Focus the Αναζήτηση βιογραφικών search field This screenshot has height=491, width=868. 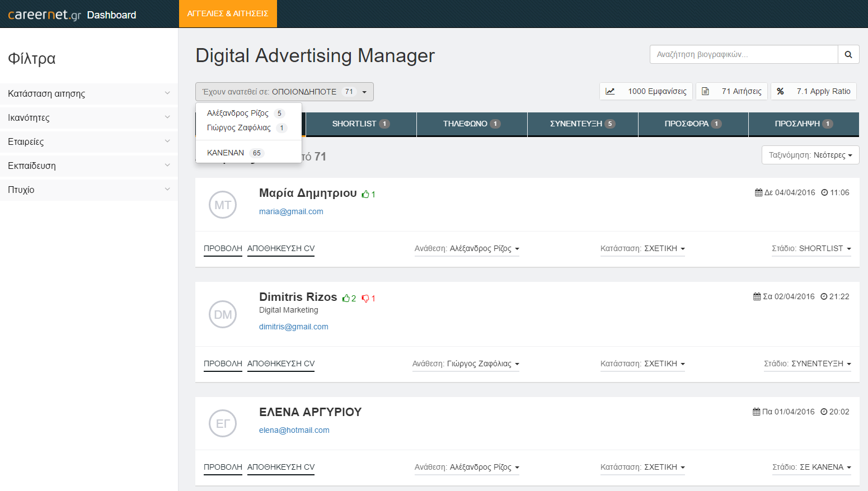click(744, 54)
